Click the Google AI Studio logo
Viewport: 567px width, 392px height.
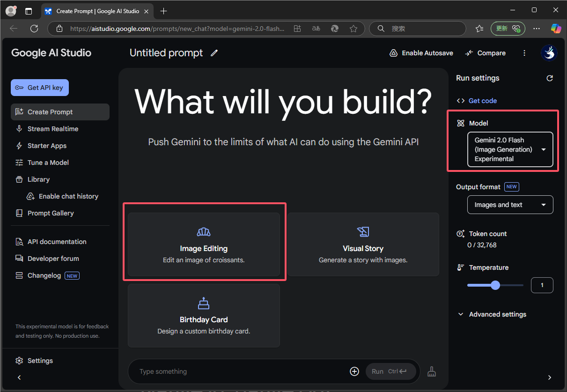tap(51, 53)
